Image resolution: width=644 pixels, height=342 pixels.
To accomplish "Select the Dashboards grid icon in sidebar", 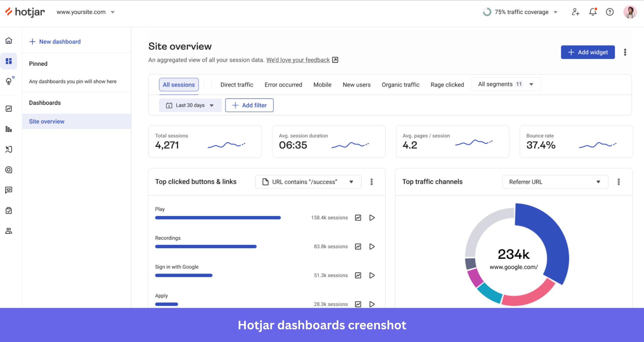I will tap(9, 61).
